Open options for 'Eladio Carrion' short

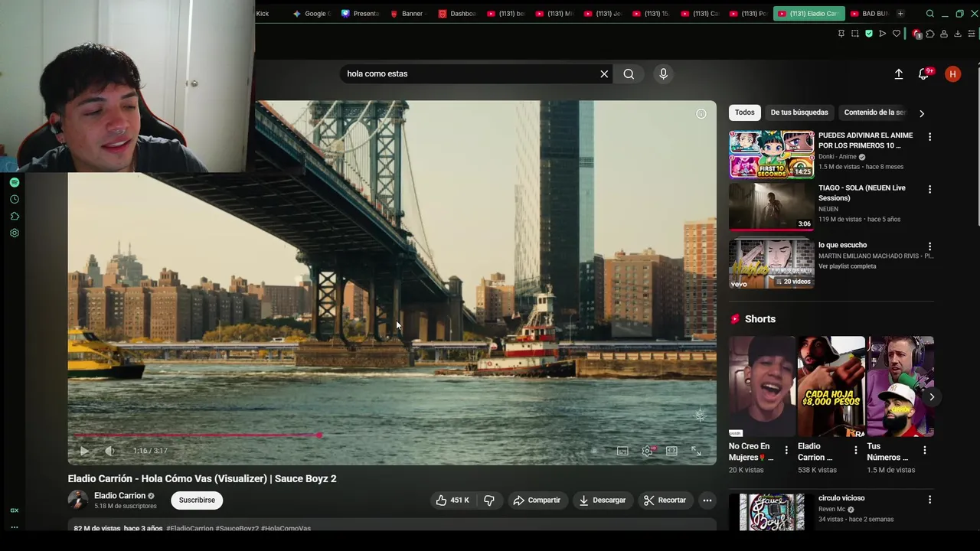855,450
